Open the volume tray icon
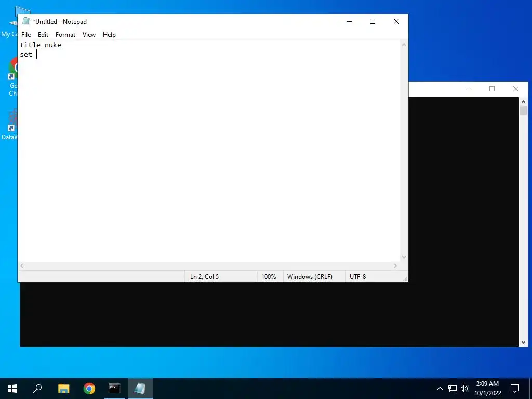 tap(464, 389)
